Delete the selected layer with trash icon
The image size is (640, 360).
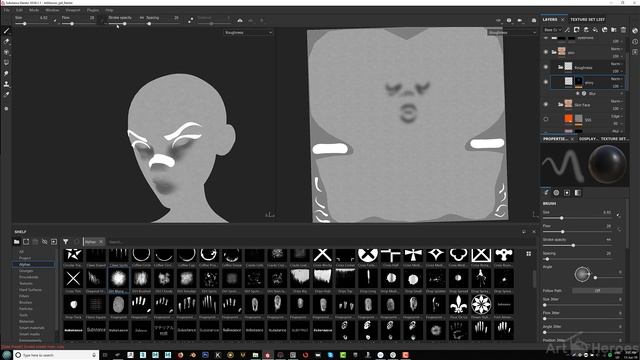(623, 30)
